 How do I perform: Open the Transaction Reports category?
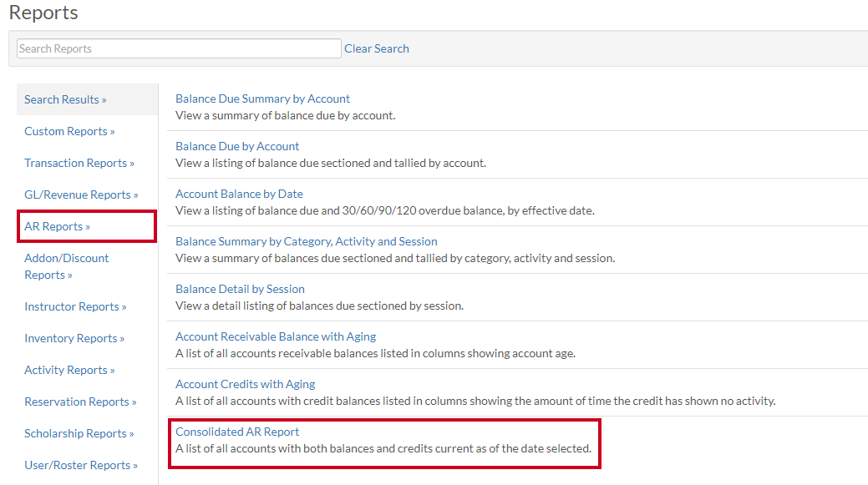pyautogui.click(x=79, y=163)
